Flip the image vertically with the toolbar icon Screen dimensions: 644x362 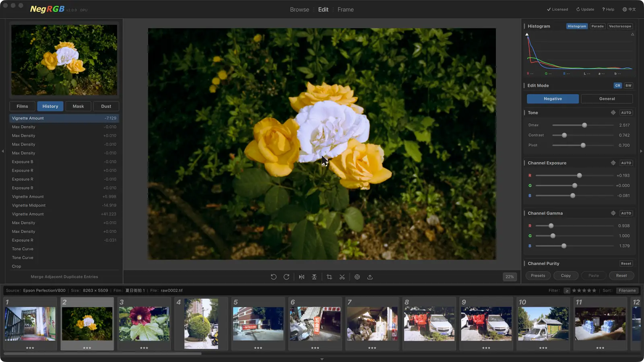click(x=314, y=277)
